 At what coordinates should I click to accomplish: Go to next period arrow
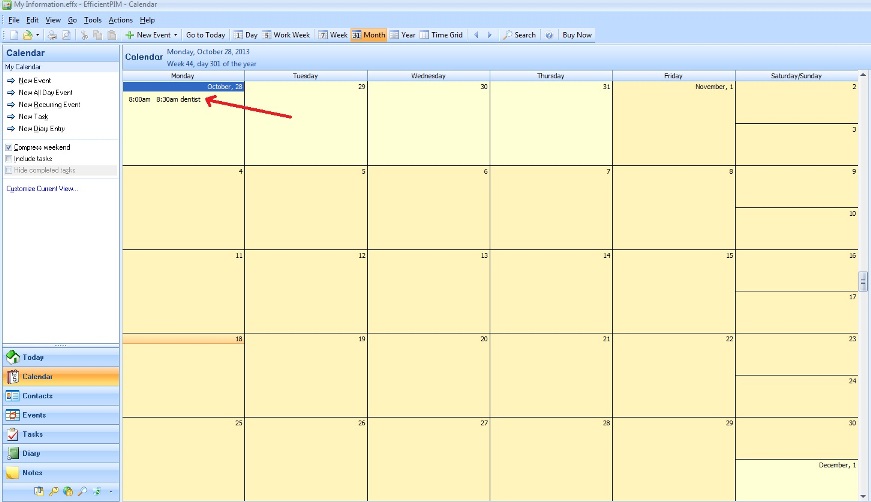pyautogui.click(x=489, y=35)
